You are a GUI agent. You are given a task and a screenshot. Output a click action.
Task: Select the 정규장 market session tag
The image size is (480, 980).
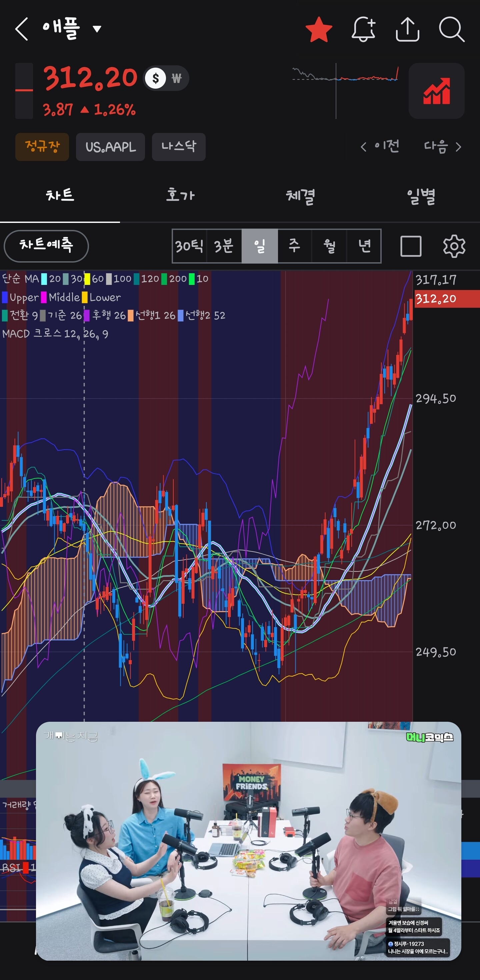(x=42, y=147)
